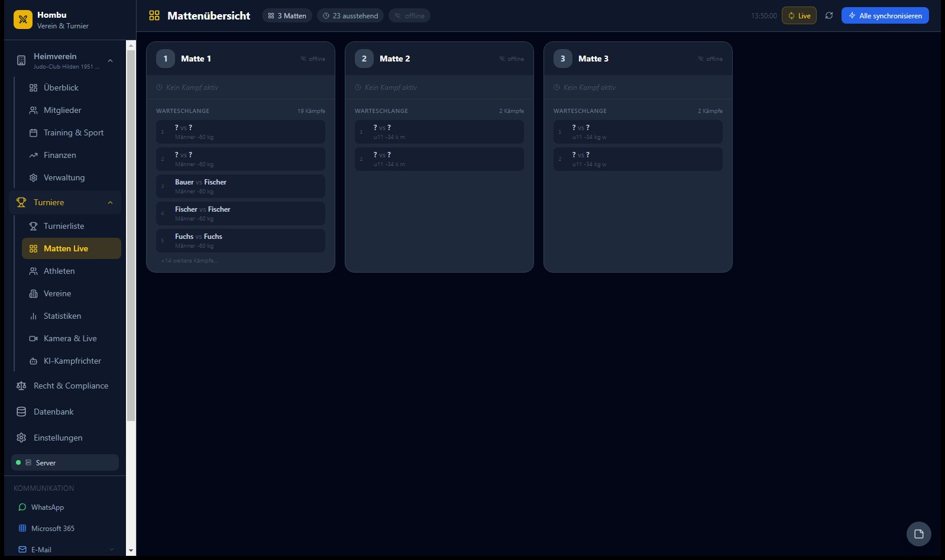This screenshot has height=560, width=945.
Task: Expand the E-Mail entry chevron
Action: click(112, 549)
